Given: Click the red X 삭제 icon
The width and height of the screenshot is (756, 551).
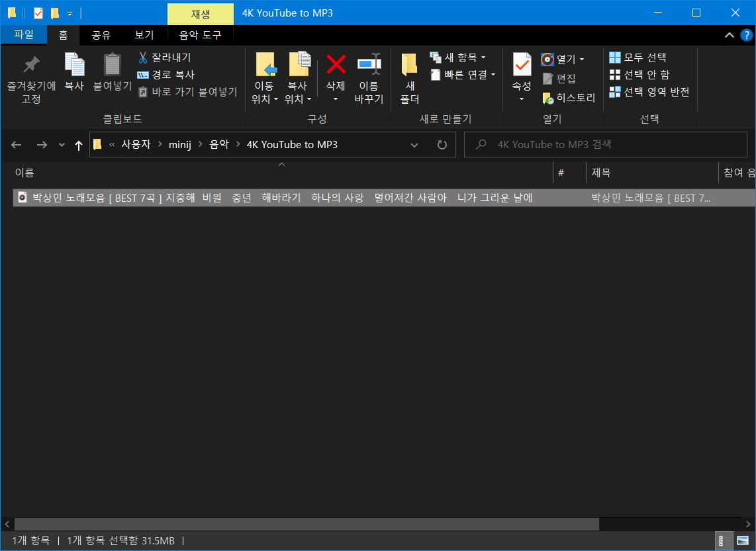Looking at the screenshot, I should pyautogui.click(x=336, y=65).
